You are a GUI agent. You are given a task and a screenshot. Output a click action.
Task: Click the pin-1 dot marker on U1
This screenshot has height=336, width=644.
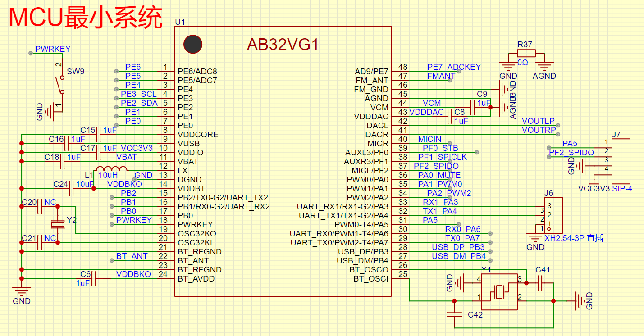click(x=193, y=44)
